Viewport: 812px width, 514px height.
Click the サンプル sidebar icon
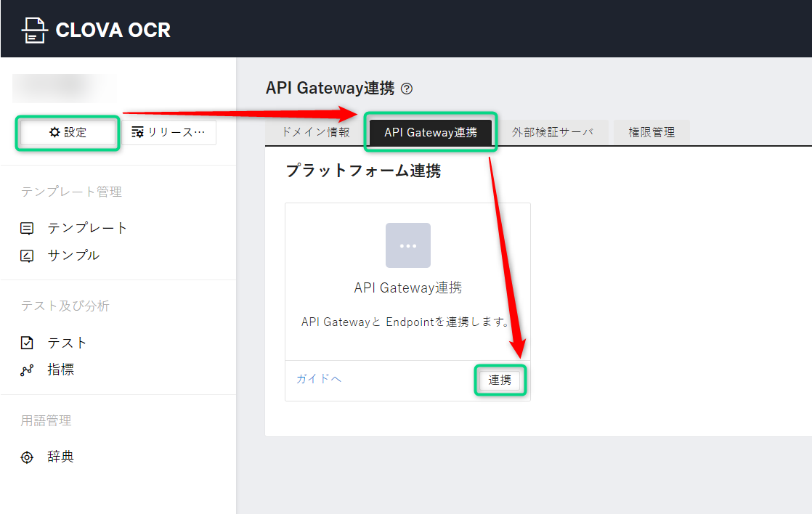27,256
